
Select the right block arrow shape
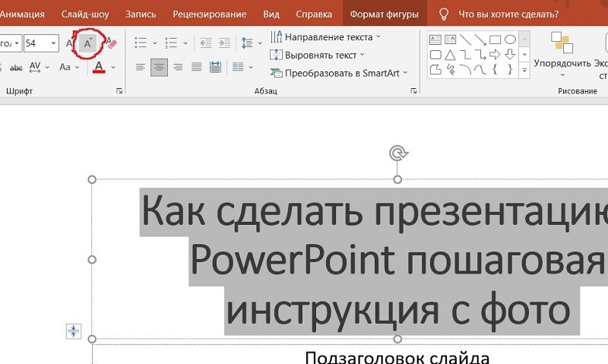496,55
